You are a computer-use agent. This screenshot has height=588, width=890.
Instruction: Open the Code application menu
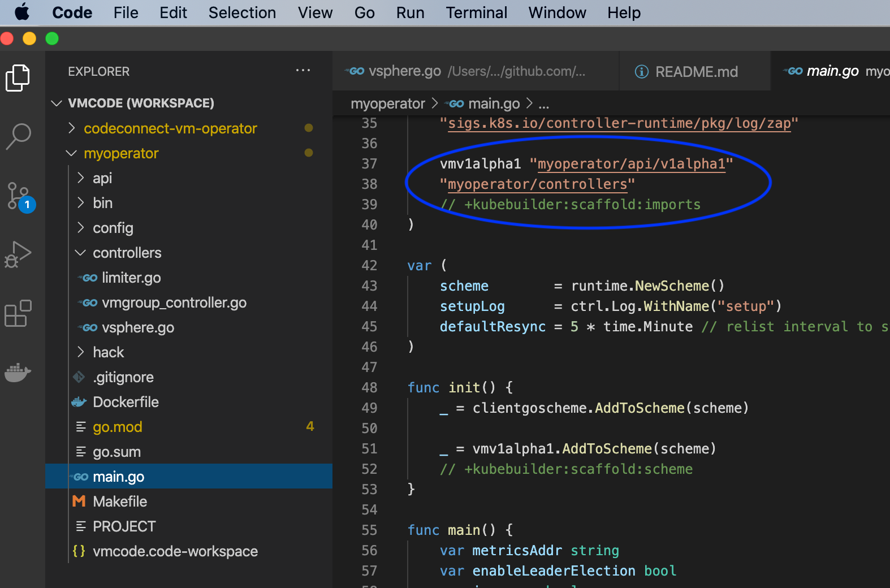click(x=72, y=12)
